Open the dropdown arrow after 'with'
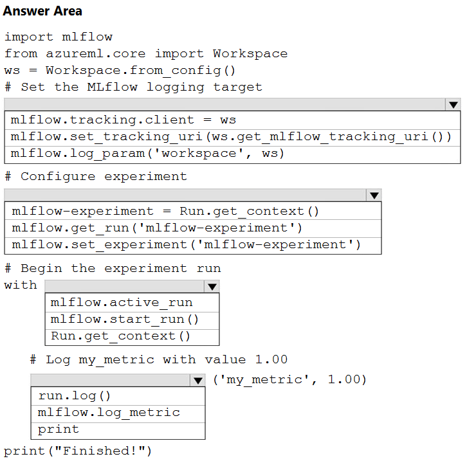The image size is (476, 461). click(x=212, y=287)
